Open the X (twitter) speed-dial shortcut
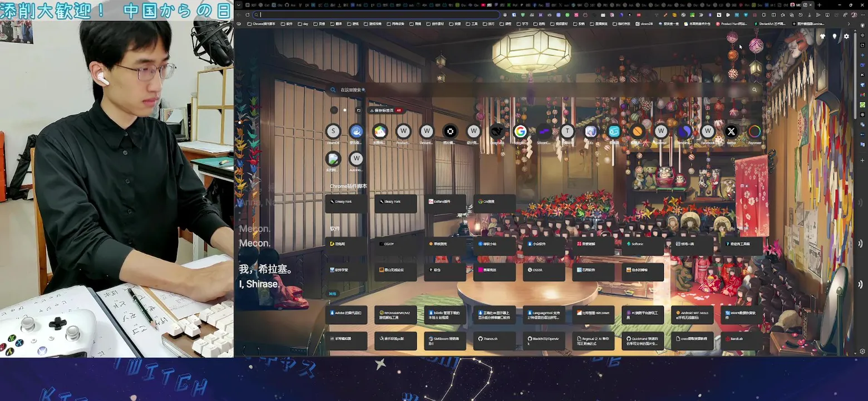Screen dimensions: 868x401 pos(731,131)
